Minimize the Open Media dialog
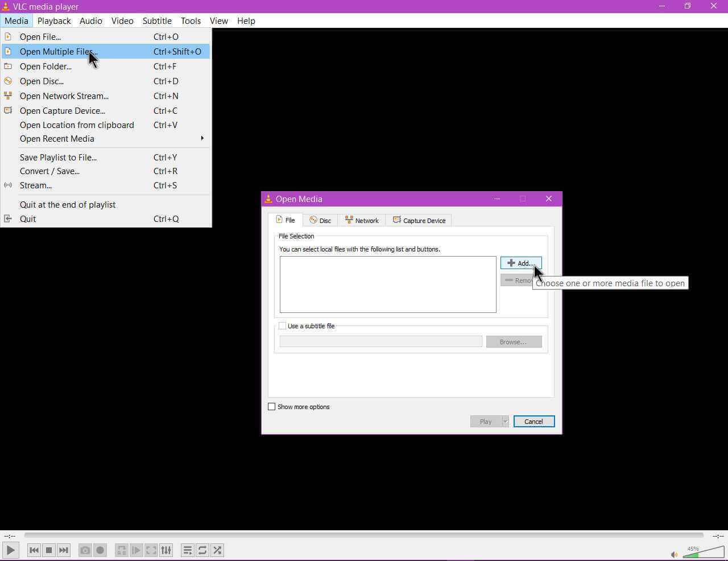 tap(497, 199)
